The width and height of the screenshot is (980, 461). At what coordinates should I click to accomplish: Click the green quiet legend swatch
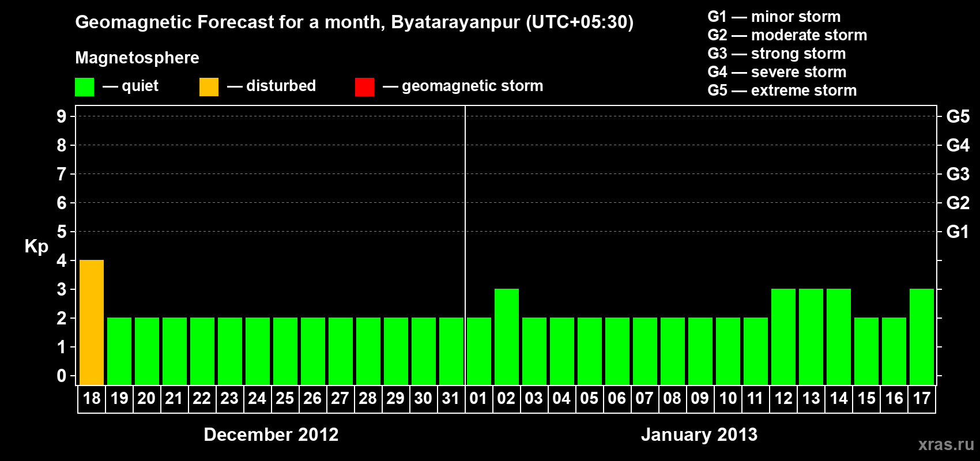(84, 86)
